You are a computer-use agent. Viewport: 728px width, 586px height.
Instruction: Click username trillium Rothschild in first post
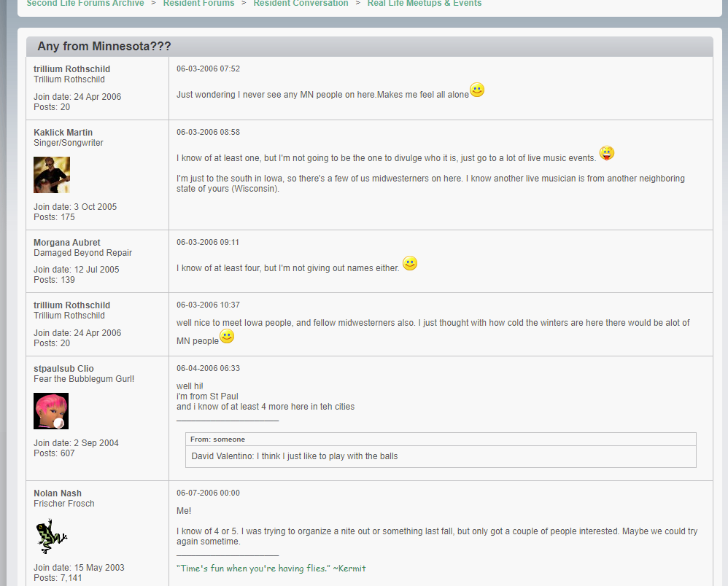pos(72,69)
